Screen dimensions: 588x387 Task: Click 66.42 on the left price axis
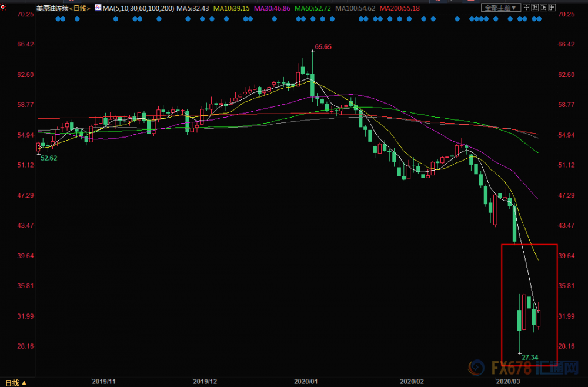point(25,44)
